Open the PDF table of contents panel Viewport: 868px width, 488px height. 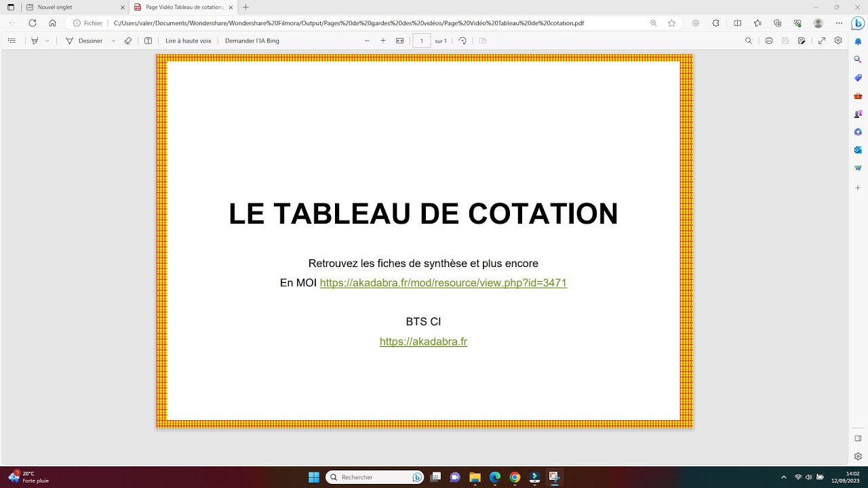pyautogui.click(x=12, y=41)
